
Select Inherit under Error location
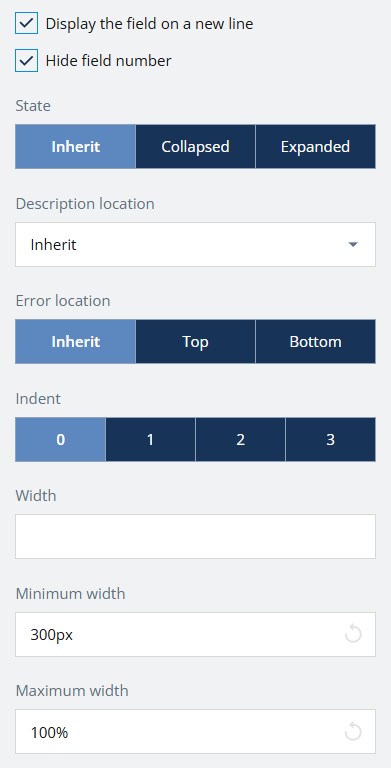point(75,341)
